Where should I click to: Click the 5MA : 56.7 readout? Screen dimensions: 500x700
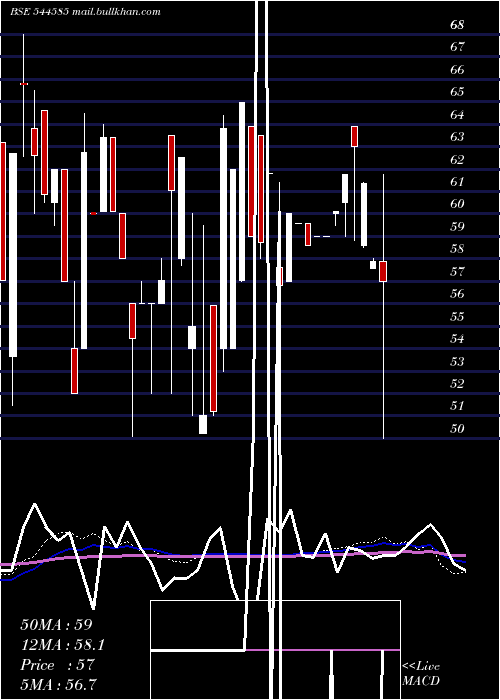point(59,685)
